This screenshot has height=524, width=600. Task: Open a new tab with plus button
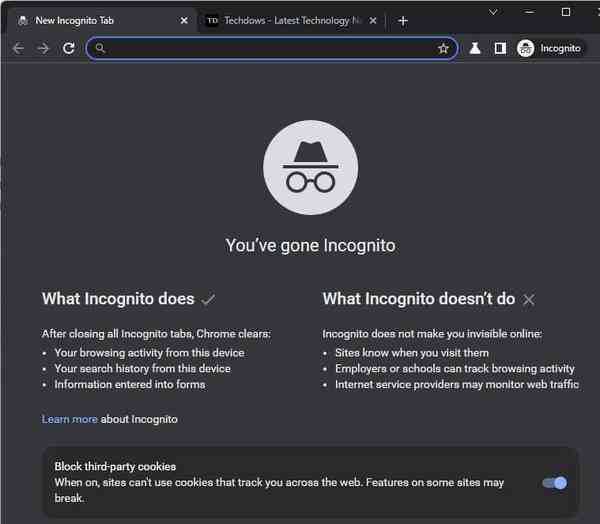403,21
